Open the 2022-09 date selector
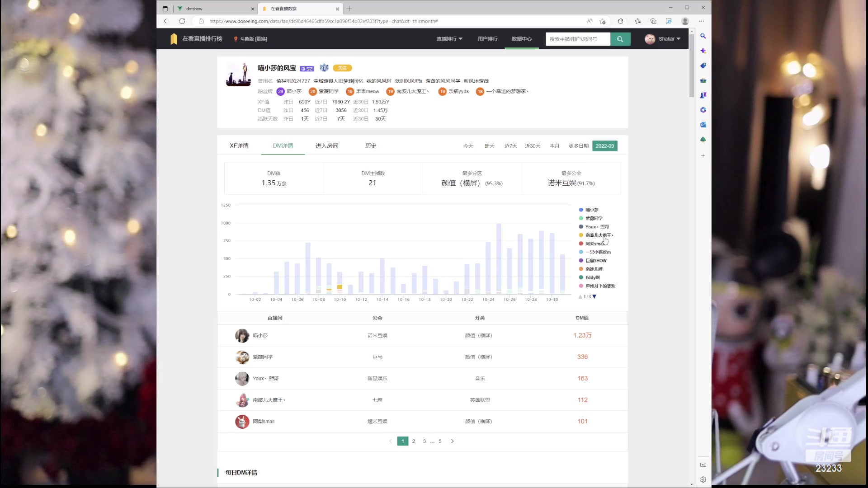The image size is (868, 488). (605, 145)
